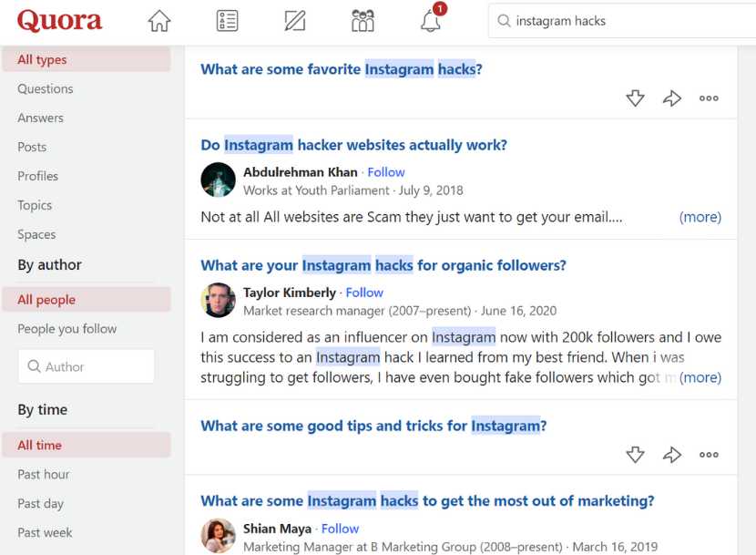Click 'Marketing Manager at B Marketing Group' credential
Image resolution: width=756 pixels, height=555 pixels.
coord(403,547)
